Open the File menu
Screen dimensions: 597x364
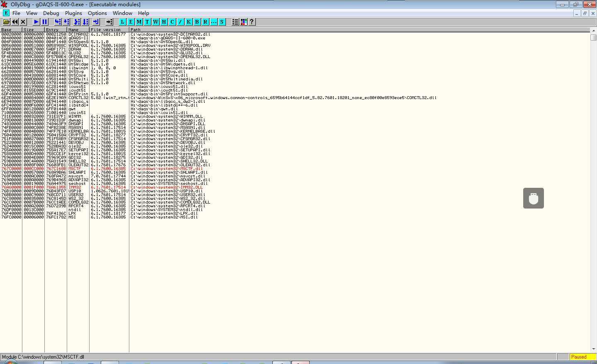tap(17, 13)
